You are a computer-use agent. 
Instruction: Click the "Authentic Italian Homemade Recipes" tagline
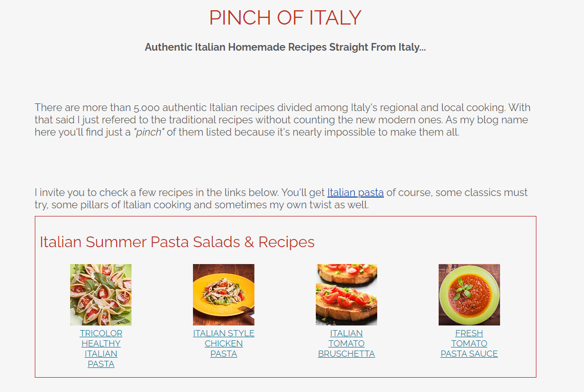click(285, 47)
